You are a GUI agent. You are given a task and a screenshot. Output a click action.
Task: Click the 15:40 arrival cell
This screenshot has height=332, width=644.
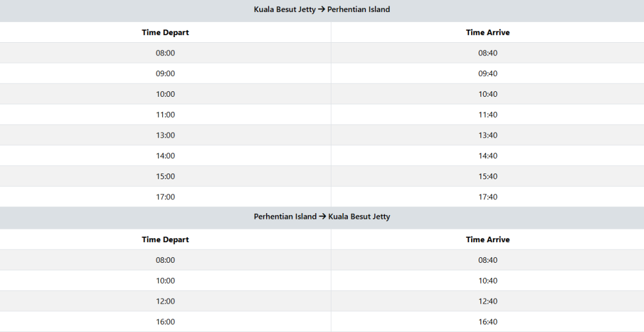(x=487, y=177)
